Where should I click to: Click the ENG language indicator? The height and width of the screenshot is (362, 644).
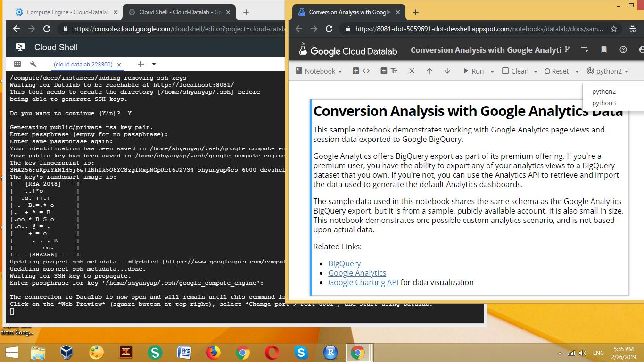pos(598,353)
